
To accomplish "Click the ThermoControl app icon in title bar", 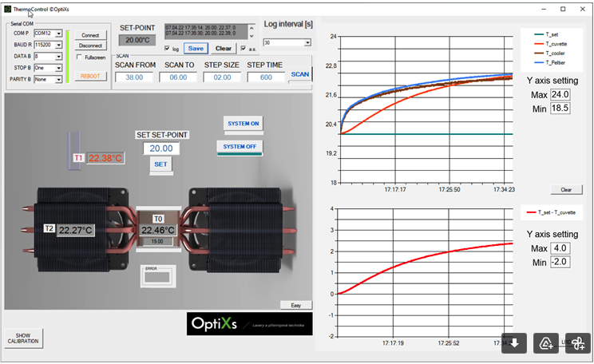I will pyautogui.click(x=7, y=8).
